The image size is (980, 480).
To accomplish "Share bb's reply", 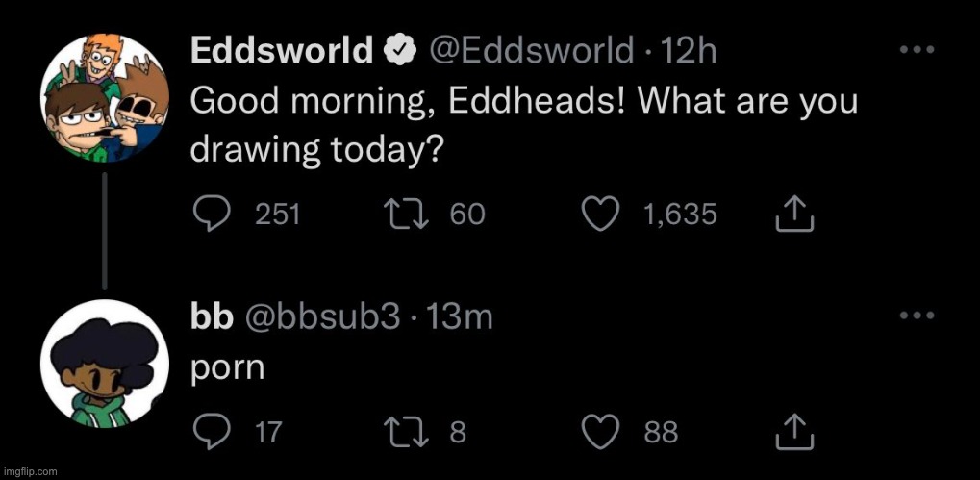I will pos(794,432).
